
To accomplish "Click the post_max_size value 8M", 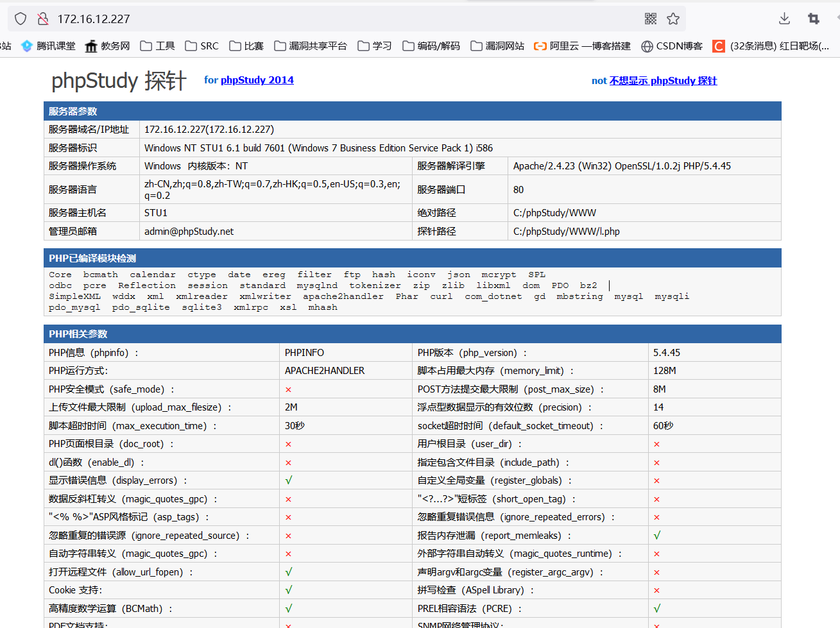I will click(x=659, y=389).
